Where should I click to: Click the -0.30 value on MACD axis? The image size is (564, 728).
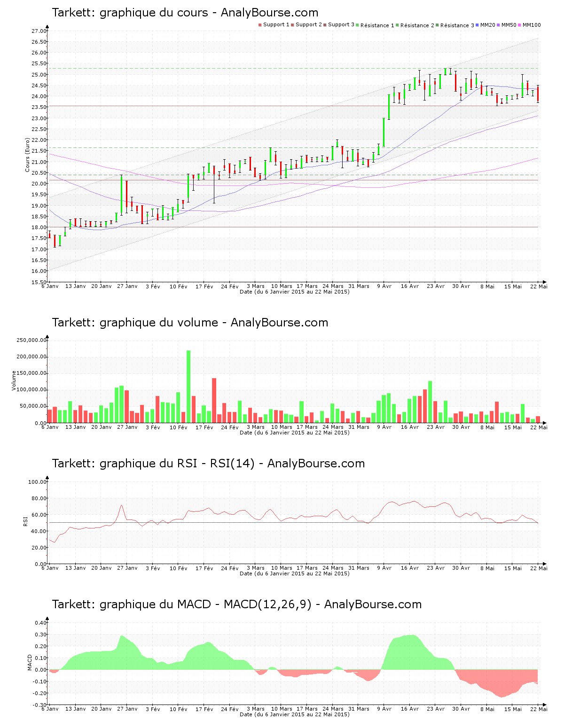pyautogui.click(x=40, y=705)
